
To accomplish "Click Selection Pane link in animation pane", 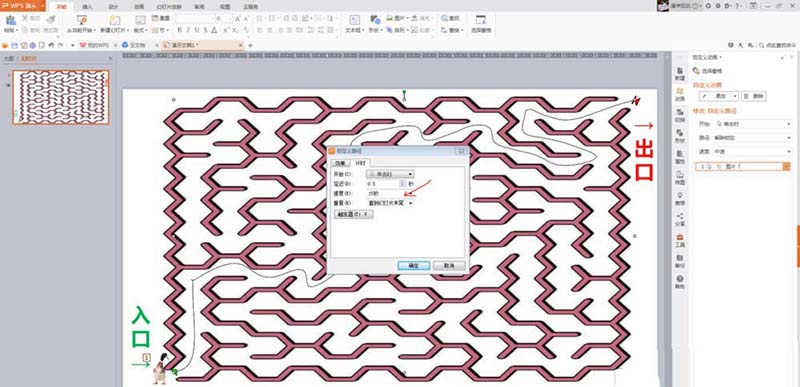I will (x=708, y=71).
